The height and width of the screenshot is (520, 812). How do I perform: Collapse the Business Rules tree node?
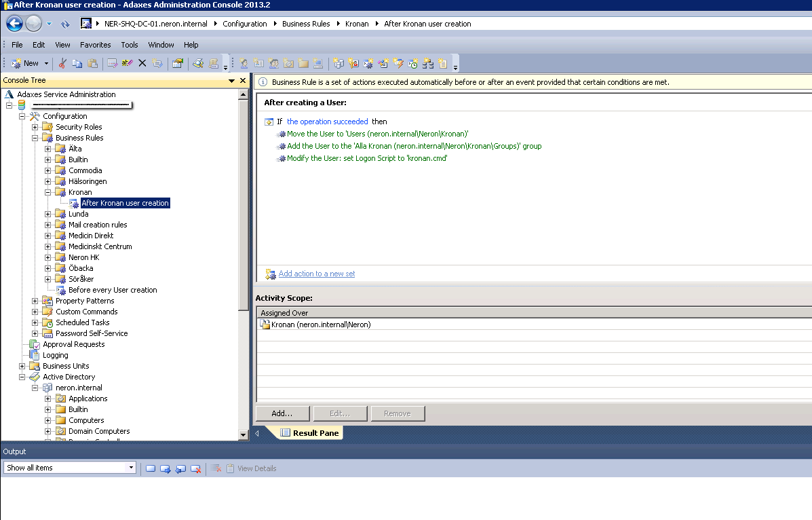click(35, 138)
